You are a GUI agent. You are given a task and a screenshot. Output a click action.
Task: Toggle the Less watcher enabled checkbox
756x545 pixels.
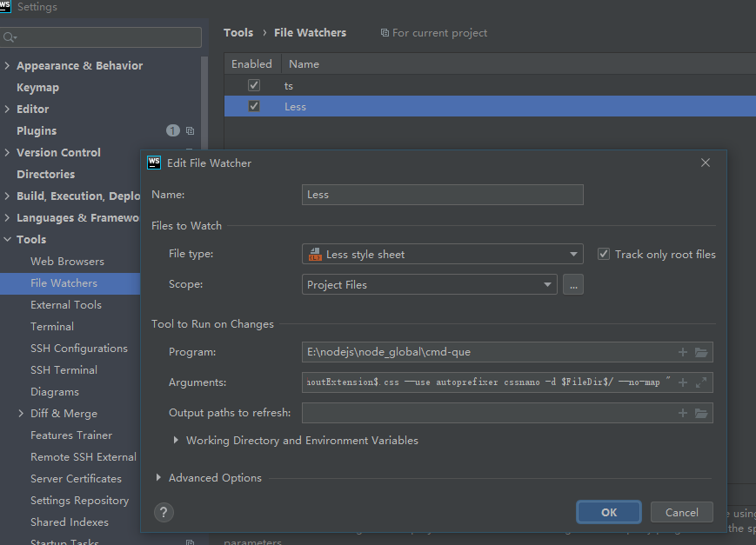[254, 106]
